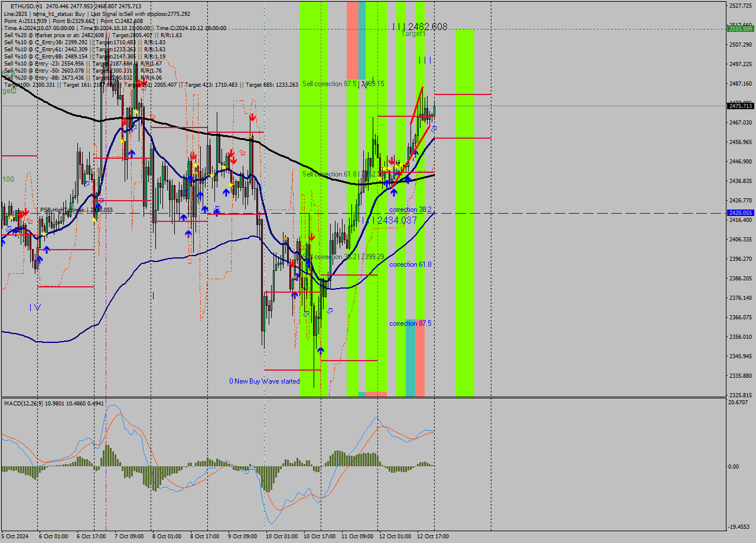Click the green 2515.509 price tag
756x543 pixels.
tap(741, 28)
